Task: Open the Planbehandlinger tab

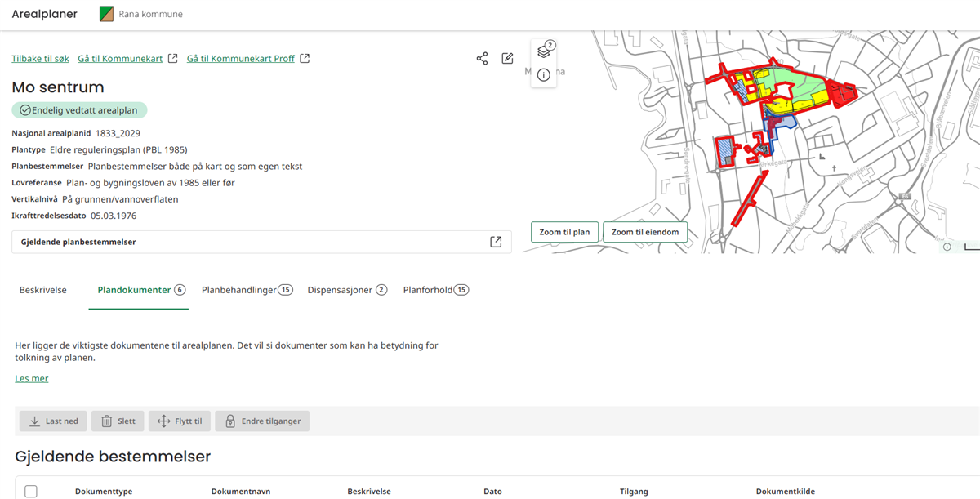Action: (247, 290)
